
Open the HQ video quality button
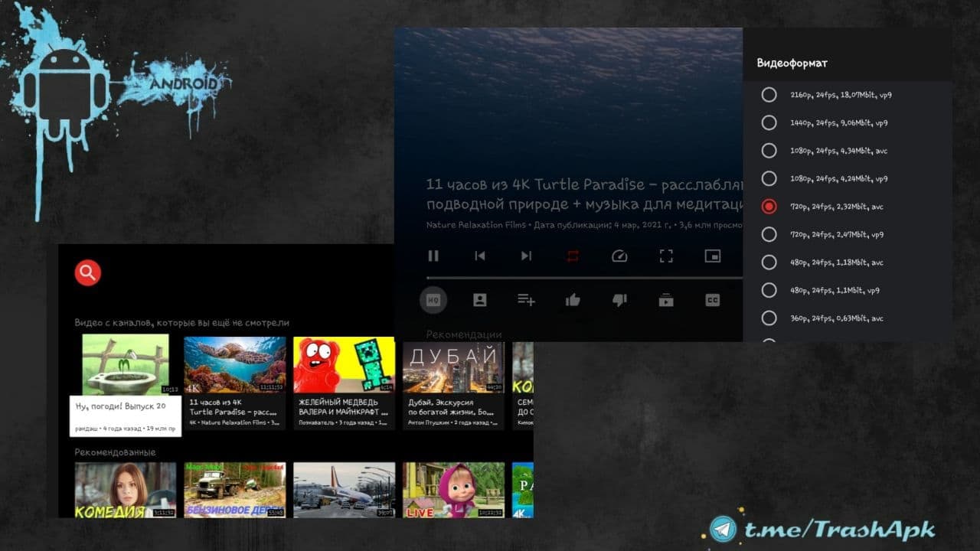coord(433,300)
